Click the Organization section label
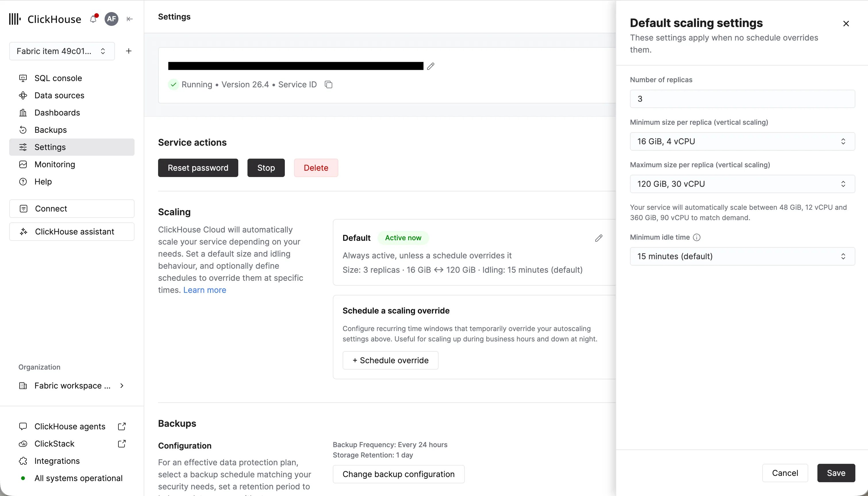This screenshot has height=496, width=868. tap(39, 367)
